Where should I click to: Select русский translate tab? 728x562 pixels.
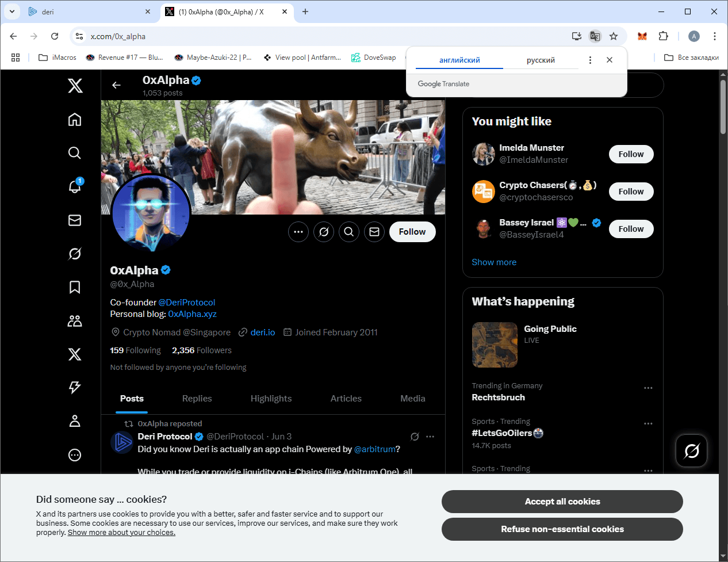click(541, 60)
